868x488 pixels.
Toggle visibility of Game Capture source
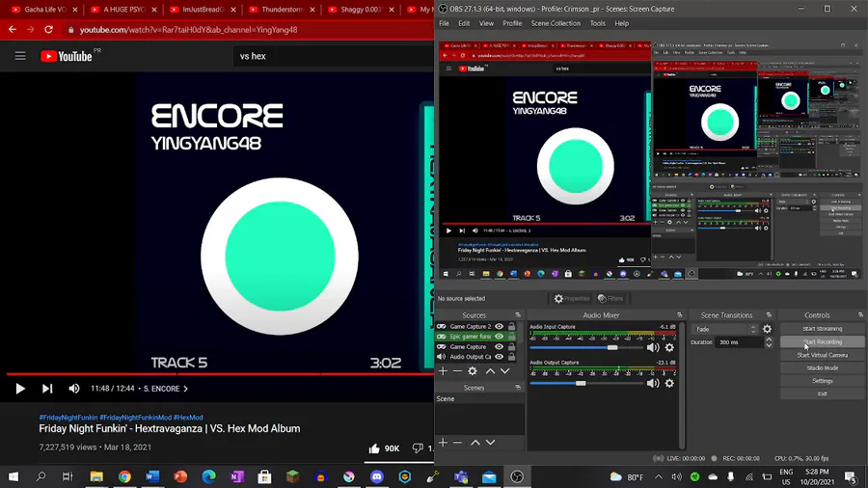[x=499, y=347]
